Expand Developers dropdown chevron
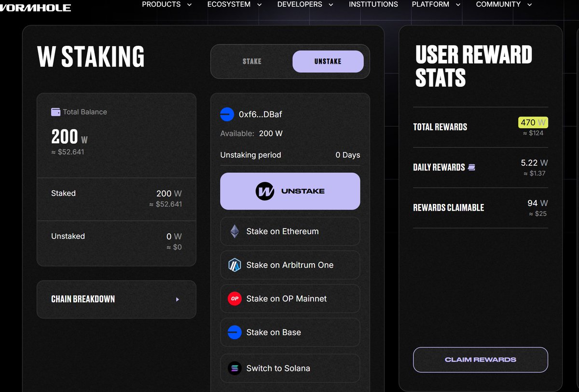The height and width of the screenshot is (392, 579). click(331, 5)
